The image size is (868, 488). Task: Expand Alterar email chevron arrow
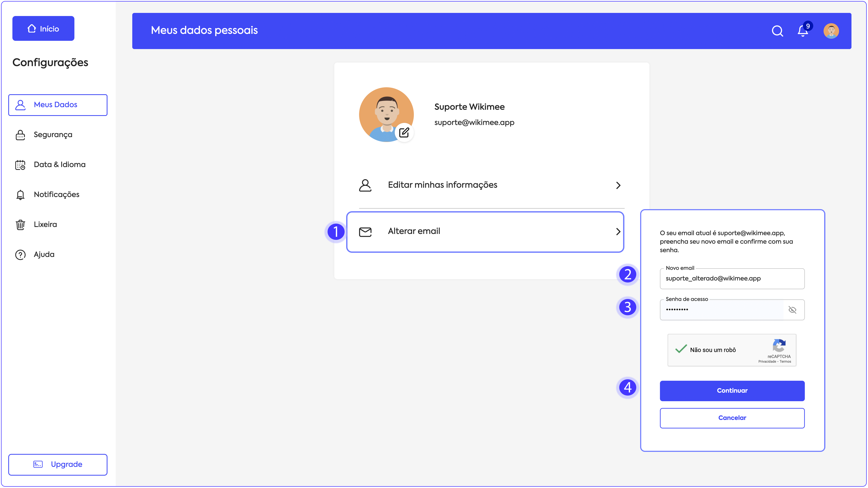[618, 232]
